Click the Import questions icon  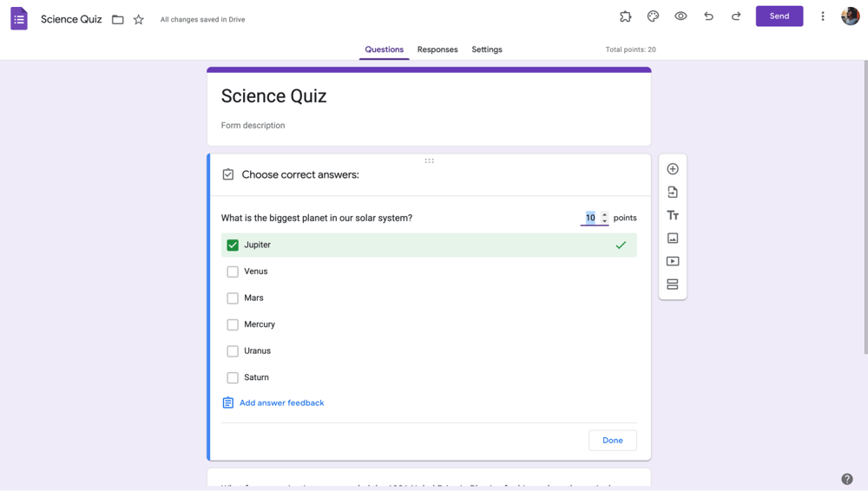(673, 193)
